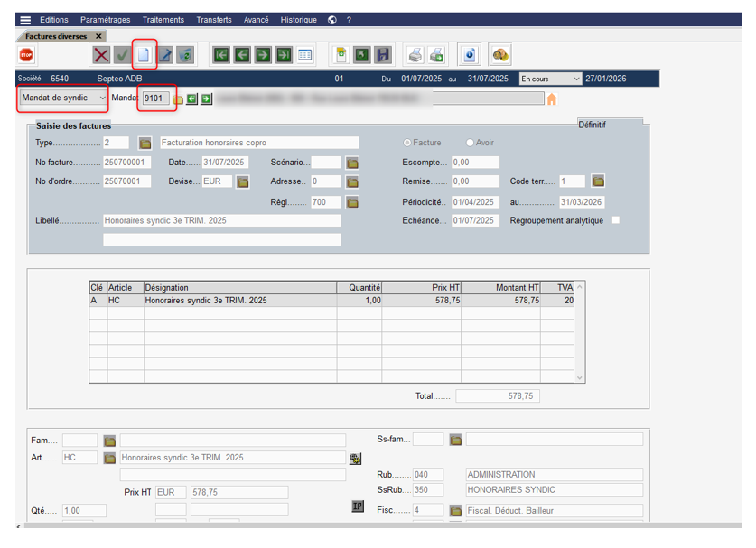
Task: Click the new document icon in toolbar
Action: 143,55
